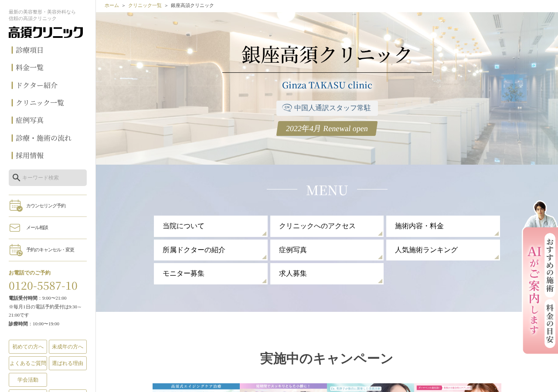
Task: Open 診療項目 in the sidebar
Action: 30,50
